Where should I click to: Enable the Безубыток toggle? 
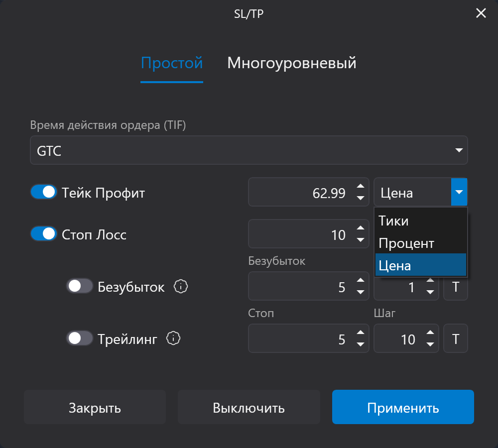pos(80,286)
